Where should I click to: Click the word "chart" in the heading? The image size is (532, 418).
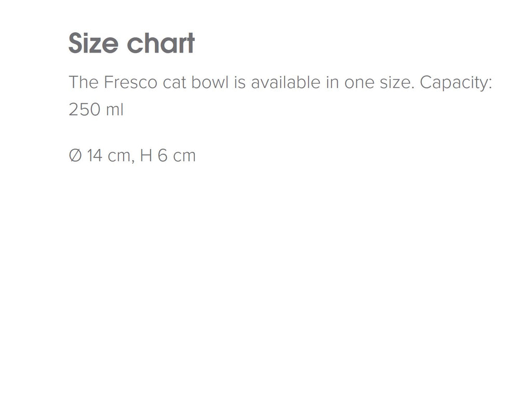pyautogui.click(x=161, y=43)
